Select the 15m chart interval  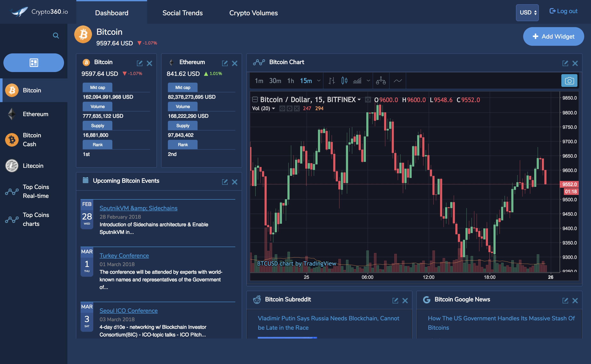(306, 81)
